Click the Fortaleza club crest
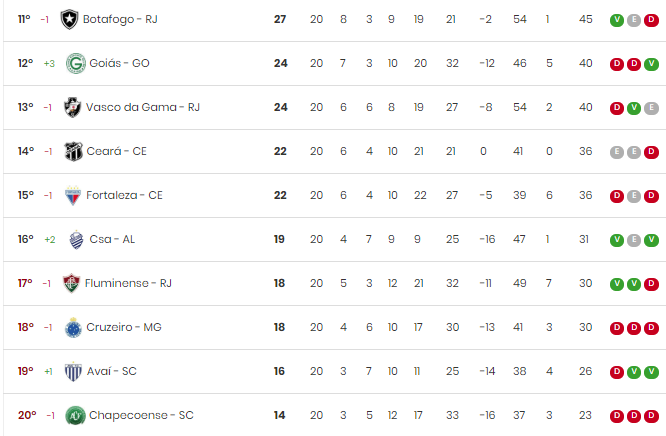This screenshot has width=666, height=436. (73, 195)
